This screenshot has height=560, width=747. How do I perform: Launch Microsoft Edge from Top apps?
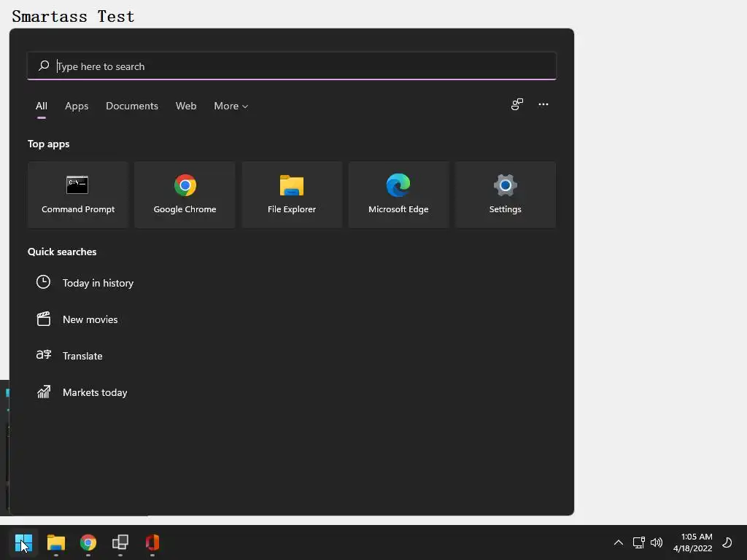point(398,195)
